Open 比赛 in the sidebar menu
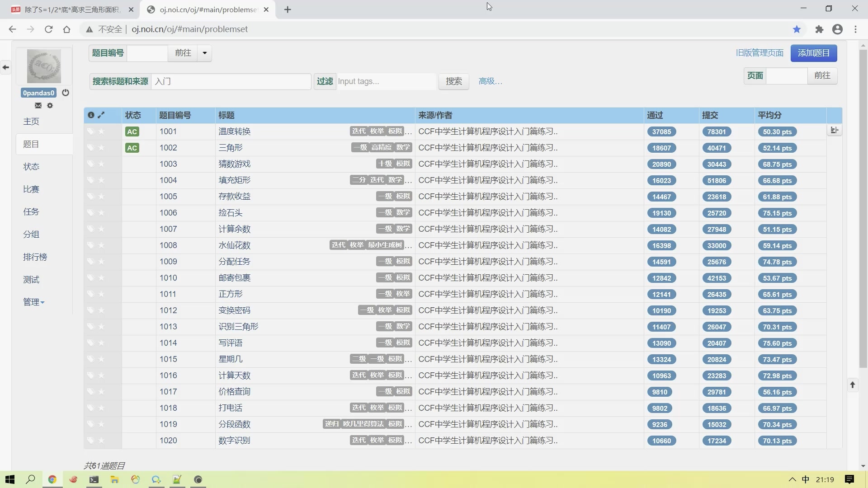The image size is (868, 488). pos(31,189)
